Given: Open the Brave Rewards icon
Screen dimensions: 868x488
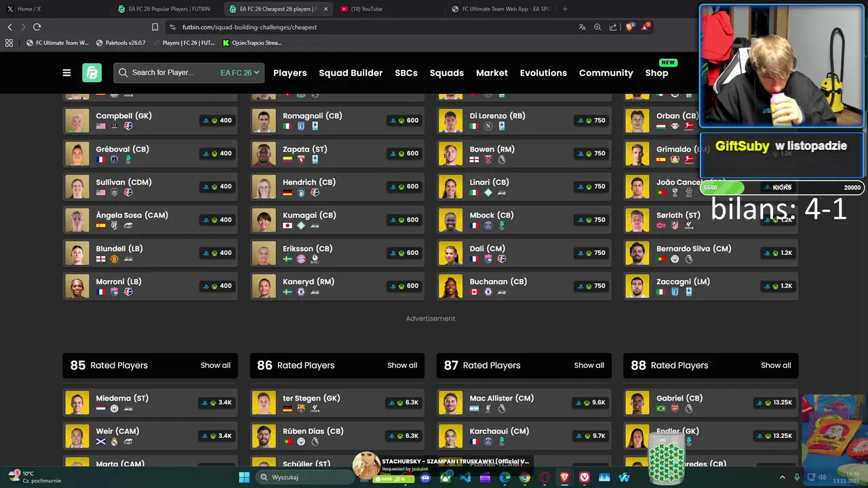Looking at the screenshot, I should pos(645,27).
